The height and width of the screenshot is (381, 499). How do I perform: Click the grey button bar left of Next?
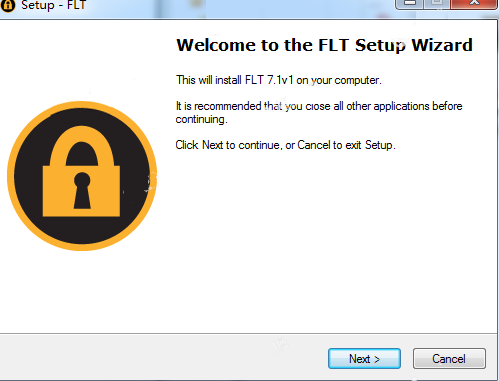pos(163,357)
